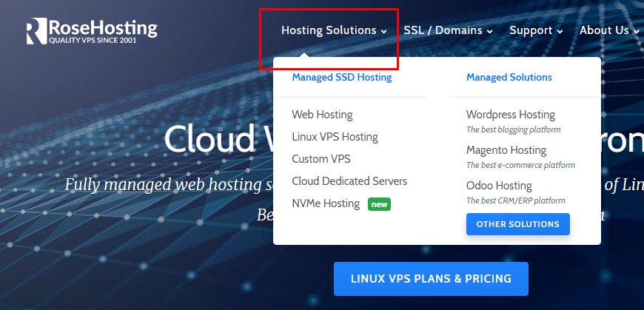Open the About Us menu
Screen dimensions: 644x310
click(609, 30)
